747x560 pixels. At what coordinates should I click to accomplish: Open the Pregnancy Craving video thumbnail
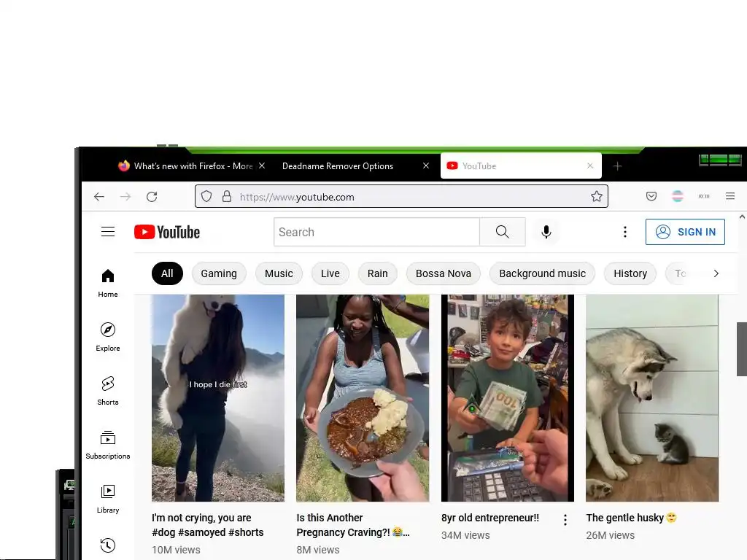point(363,397)
